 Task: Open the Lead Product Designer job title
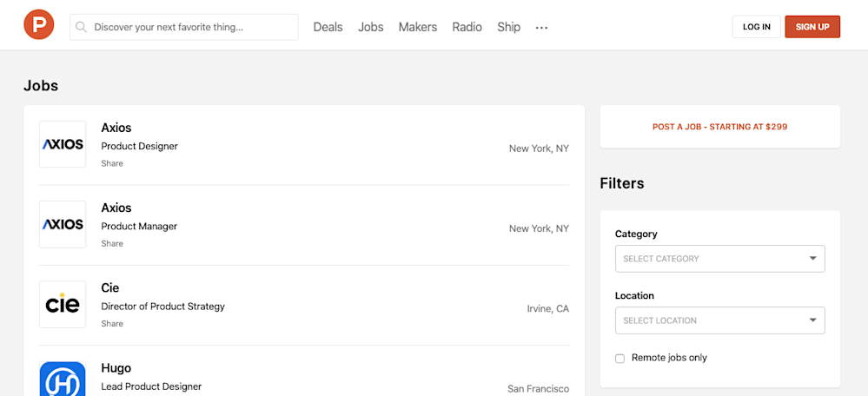tap(151, 386)
